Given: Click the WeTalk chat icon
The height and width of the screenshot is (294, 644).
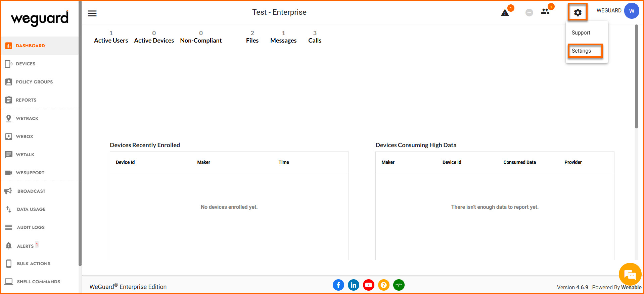Looking at the screenshot, I should click(9, 155).
